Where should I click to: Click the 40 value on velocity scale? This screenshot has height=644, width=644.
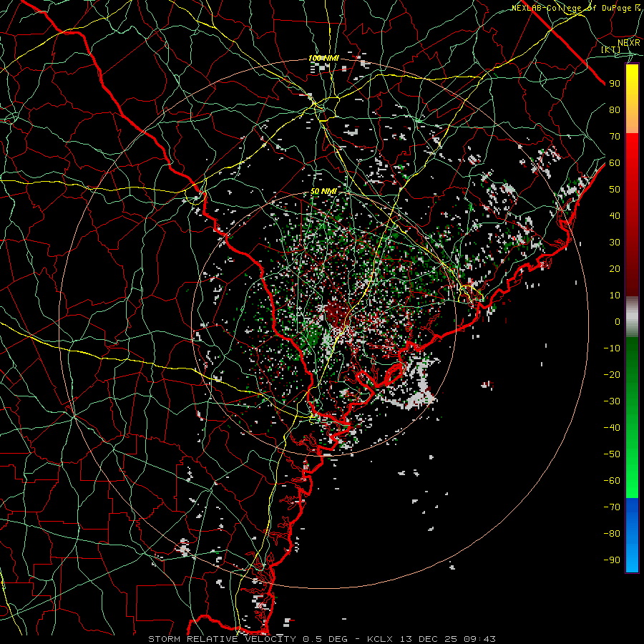(615, 215)
